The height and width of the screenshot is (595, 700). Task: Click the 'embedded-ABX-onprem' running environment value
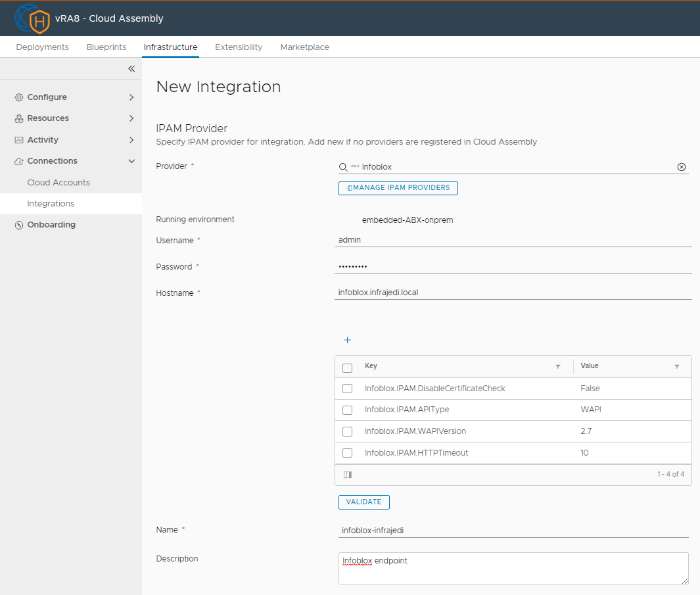pos(408,220)
